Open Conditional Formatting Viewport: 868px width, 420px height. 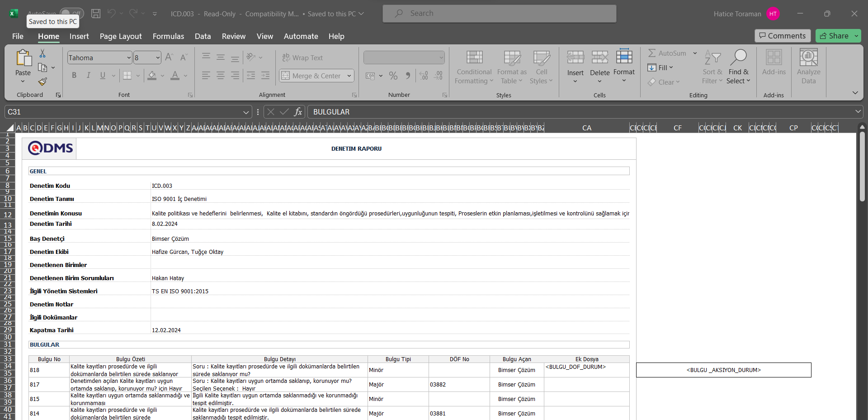[474, 67]
